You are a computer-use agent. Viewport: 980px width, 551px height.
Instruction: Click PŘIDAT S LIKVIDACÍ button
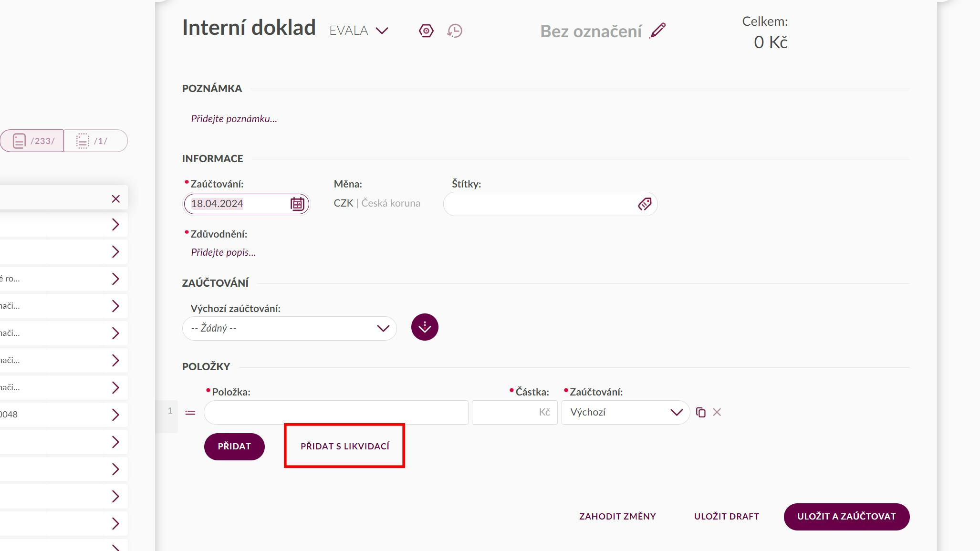[345, 447]
